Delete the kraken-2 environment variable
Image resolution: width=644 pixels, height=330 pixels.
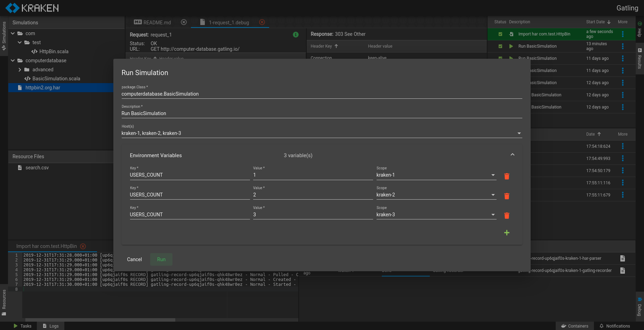pyautogui.click(x=507, y=196)
